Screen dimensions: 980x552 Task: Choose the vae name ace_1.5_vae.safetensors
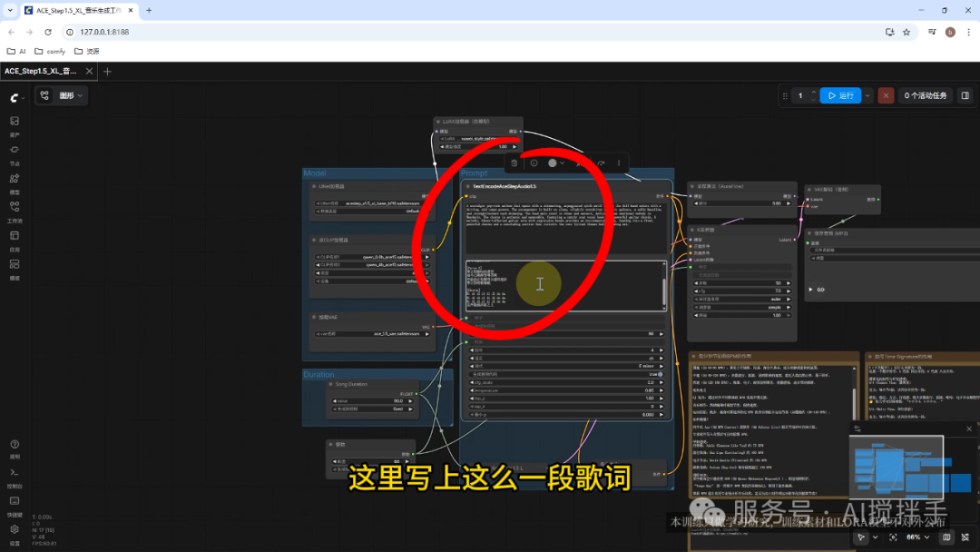coord(373,334)
